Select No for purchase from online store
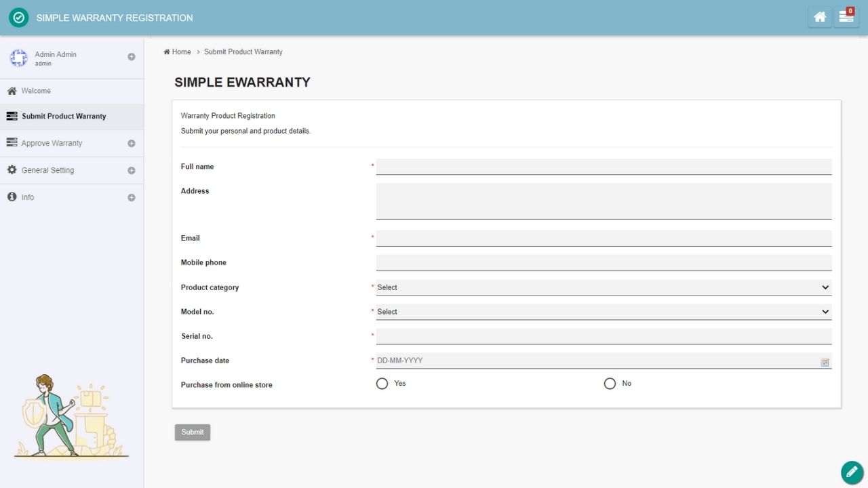Image resolution: width=868 pixels, height=488 pixels. (x=610, y=384)
